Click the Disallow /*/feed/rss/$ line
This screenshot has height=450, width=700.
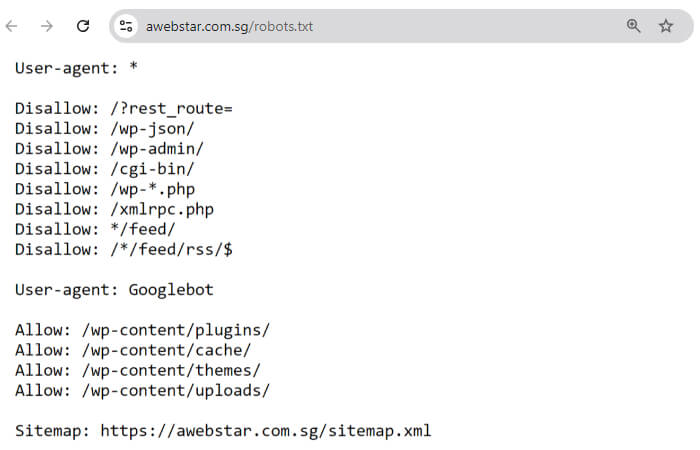pos(123,249)
